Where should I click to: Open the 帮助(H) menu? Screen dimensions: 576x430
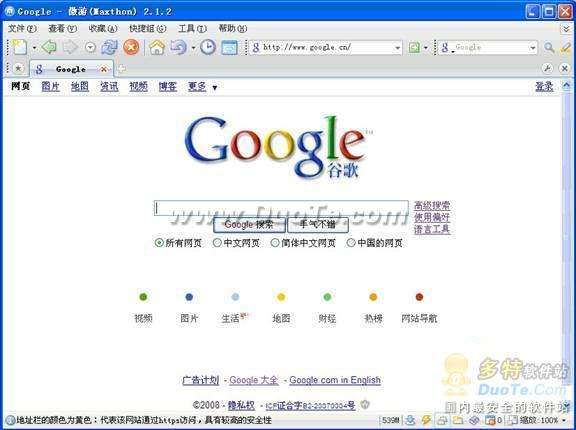click(x=233, y=28)
